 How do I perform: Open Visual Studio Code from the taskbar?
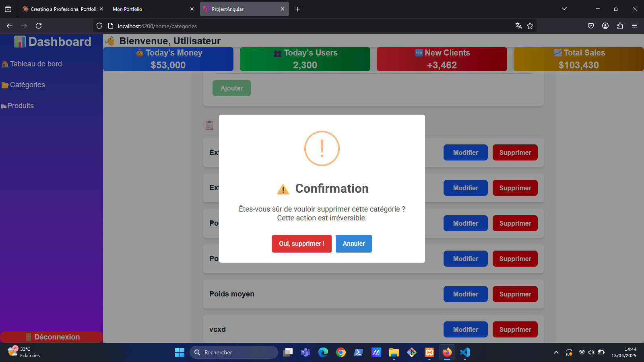(465, 352)
